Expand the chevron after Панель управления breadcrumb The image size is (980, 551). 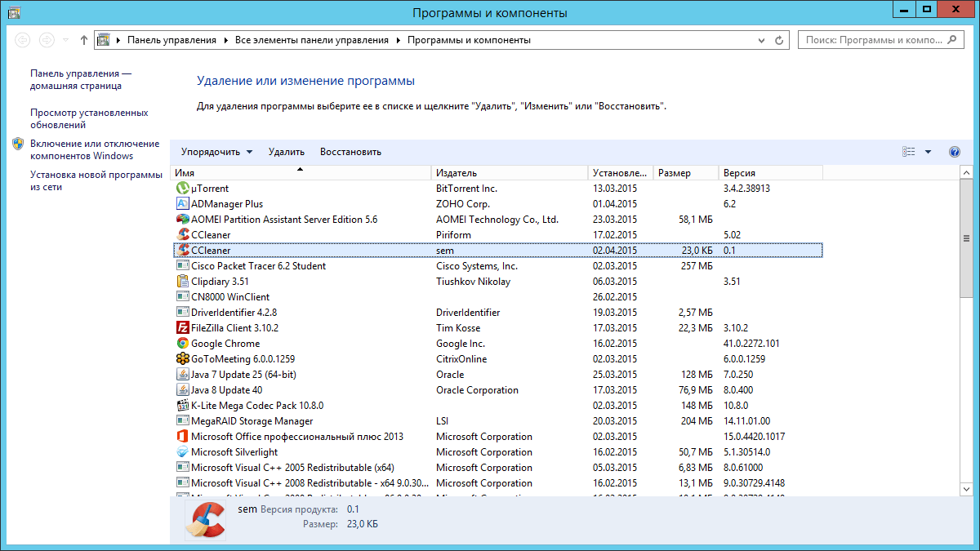click(225, 39)
